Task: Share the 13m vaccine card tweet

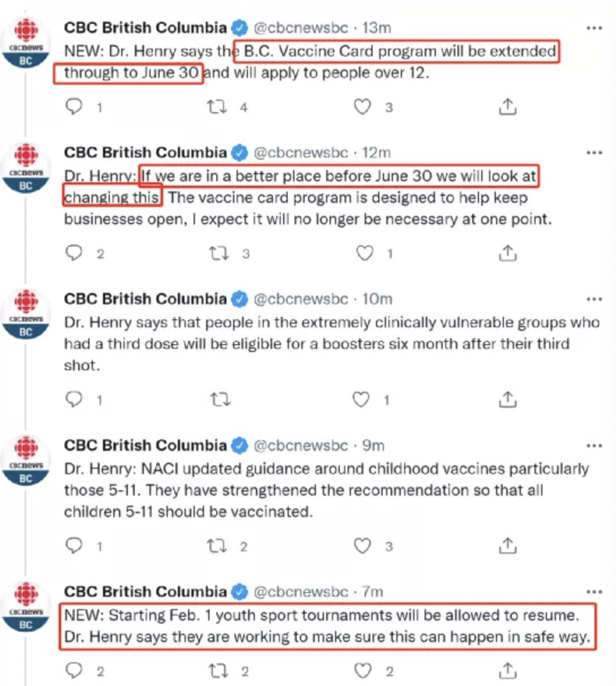Action: (x=508, y=106)
